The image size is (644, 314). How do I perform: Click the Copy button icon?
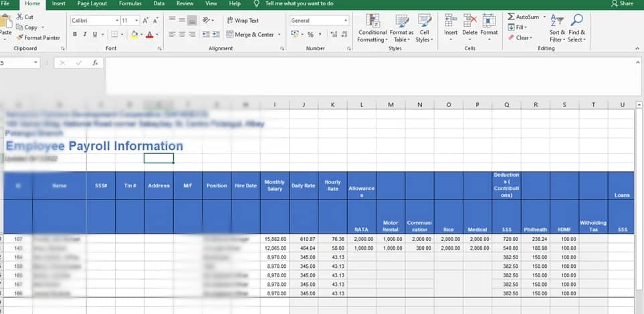pyautogui.click(x=19, y=27)
